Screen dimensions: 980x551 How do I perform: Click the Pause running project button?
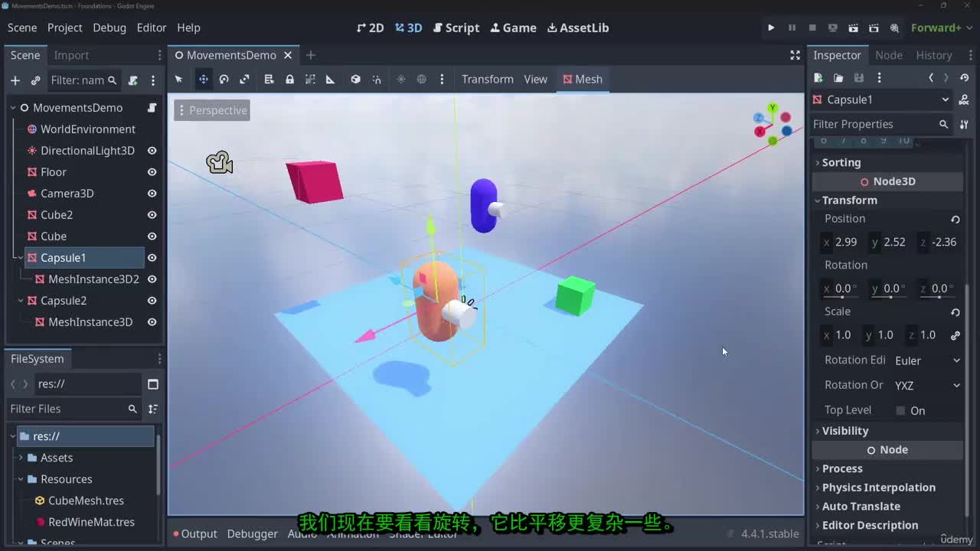click(792, 28)
